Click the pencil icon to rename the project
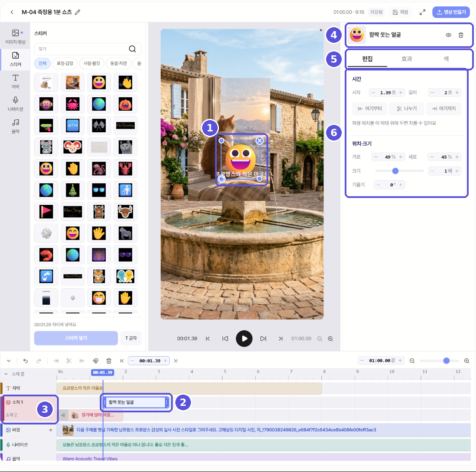476x472 pixels. (78, 12)
